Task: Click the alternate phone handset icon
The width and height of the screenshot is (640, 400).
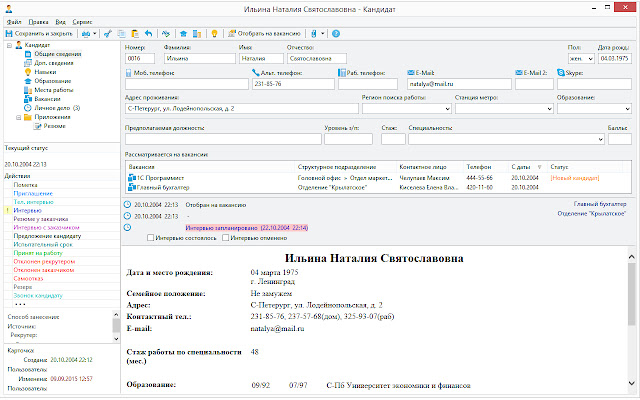Action: pos(256,73)
